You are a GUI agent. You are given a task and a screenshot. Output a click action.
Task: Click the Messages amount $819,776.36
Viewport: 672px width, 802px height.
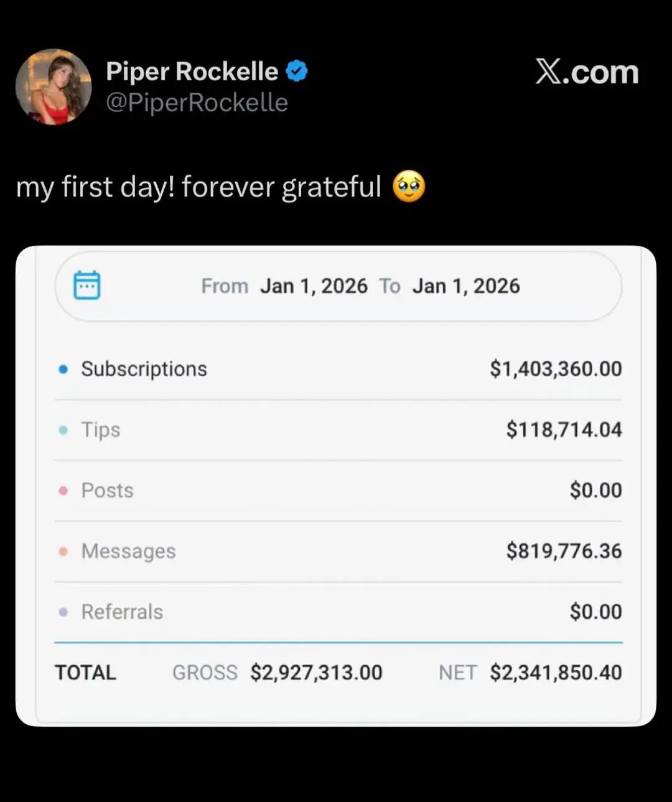[x=564, y=551]
